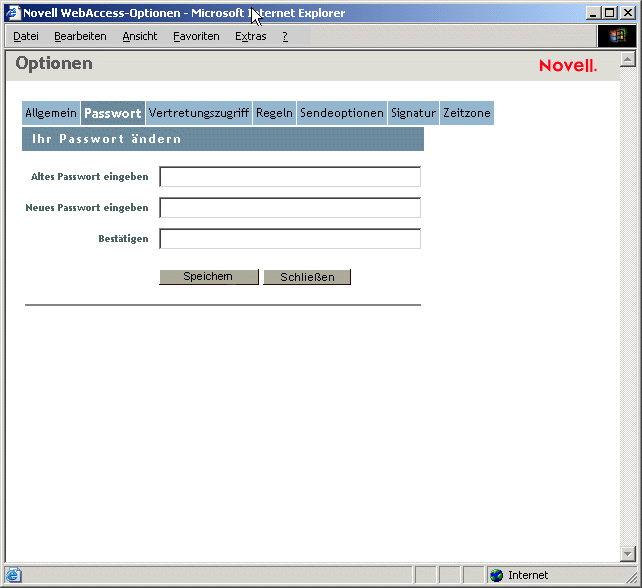This screenshot has width=642, height=588.
Task: Open the Vertretungszugriff tab
Action: point(199,113)
